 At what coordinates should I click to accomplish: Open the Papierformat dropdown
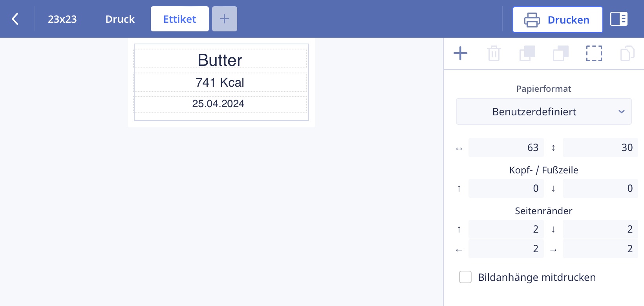pyautogui.click(x=543, y=112)
